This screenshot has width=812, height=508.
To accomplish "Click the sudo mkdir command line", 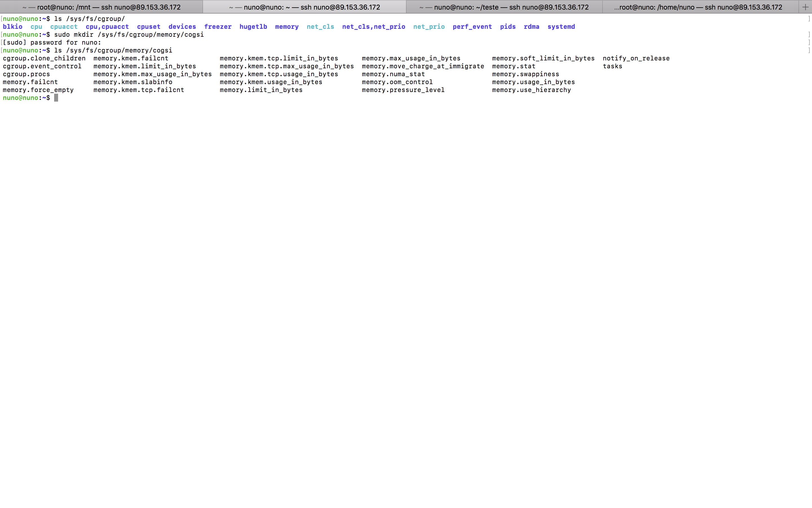I will [x=129, y=35].
